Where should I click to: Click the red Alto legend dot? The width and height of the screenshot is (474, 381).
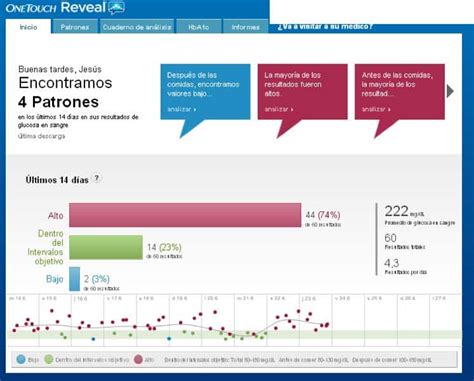coord(138,360)
